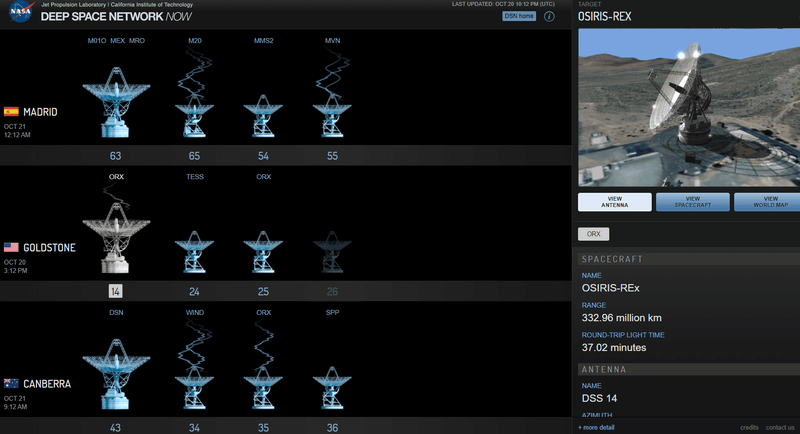This screenshot has height=434, width=800.
Task: Select Madrid dish antenna 63
Action: point(116,102)
